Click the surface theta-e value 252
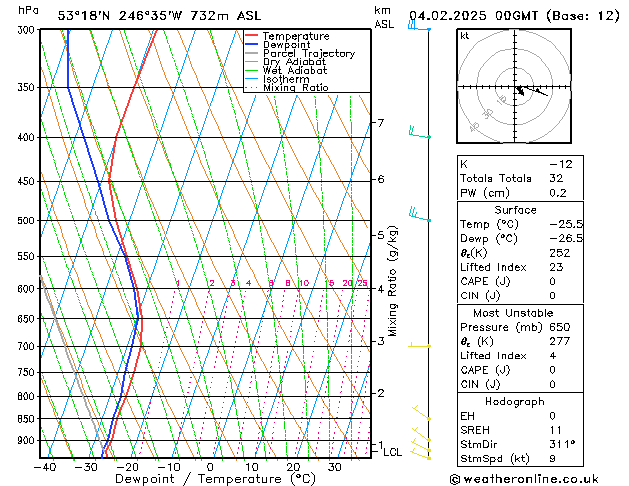The height and width of the screenshot is (486, 629). coord(560,253)
